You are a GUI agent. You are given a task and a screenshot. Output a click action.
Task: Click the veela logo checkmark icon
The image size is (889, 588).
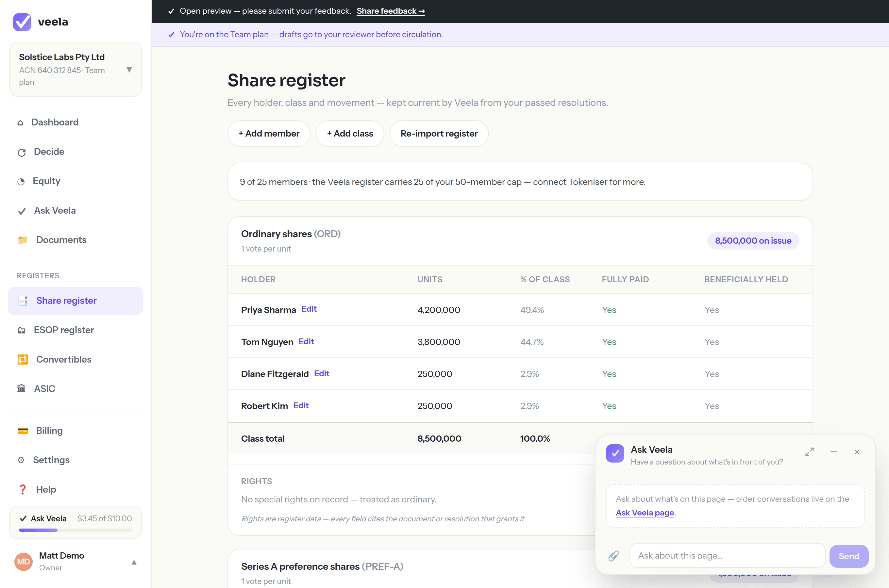[x=22, y=22]
